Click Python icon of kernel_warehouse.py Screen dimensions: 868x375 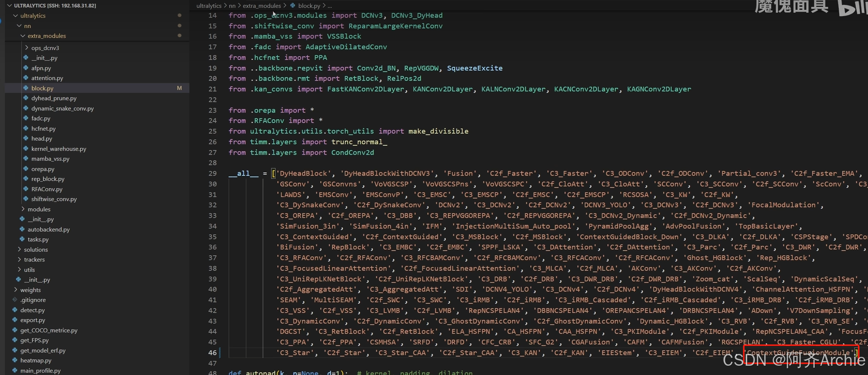tap(26, 149)
